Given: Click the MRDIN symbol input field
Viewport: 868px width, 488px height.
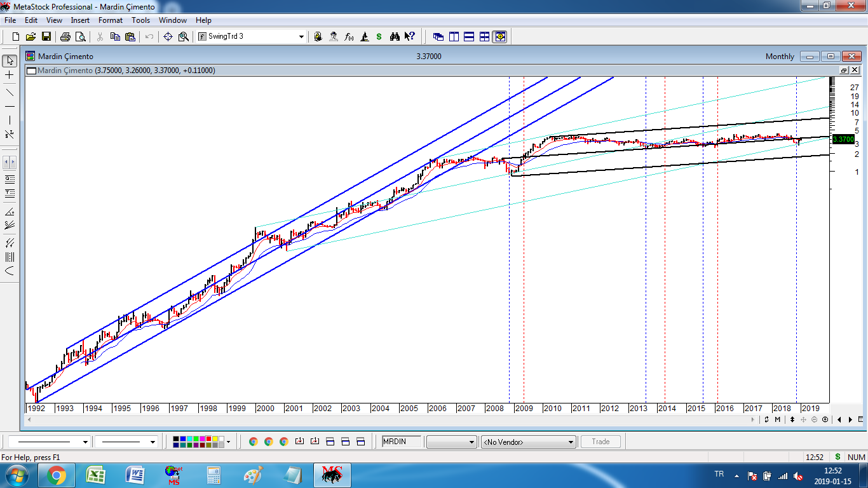Looking at the screenshot, I should (402, 442).
